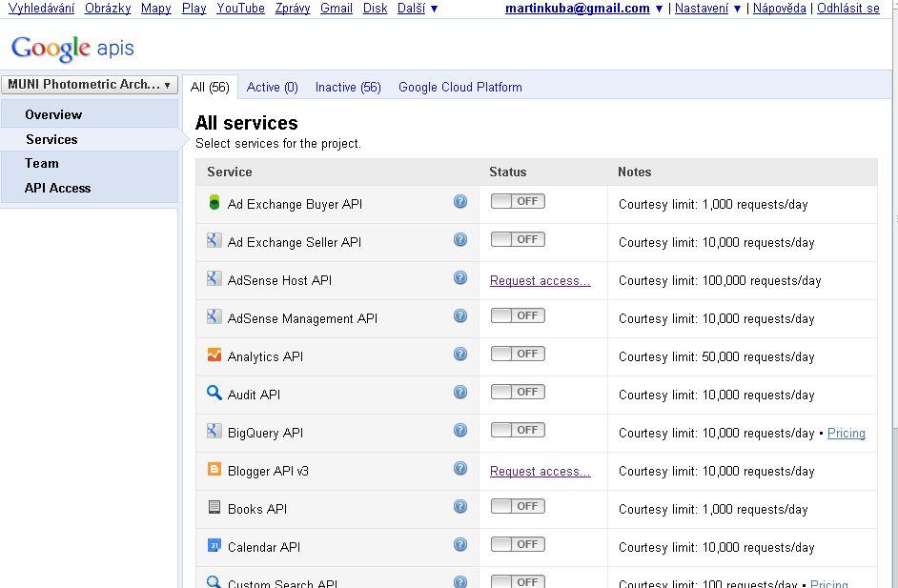Open help for Blogger API v3
The width and height of the screenshot is (898, 588).
click(460, 468)
